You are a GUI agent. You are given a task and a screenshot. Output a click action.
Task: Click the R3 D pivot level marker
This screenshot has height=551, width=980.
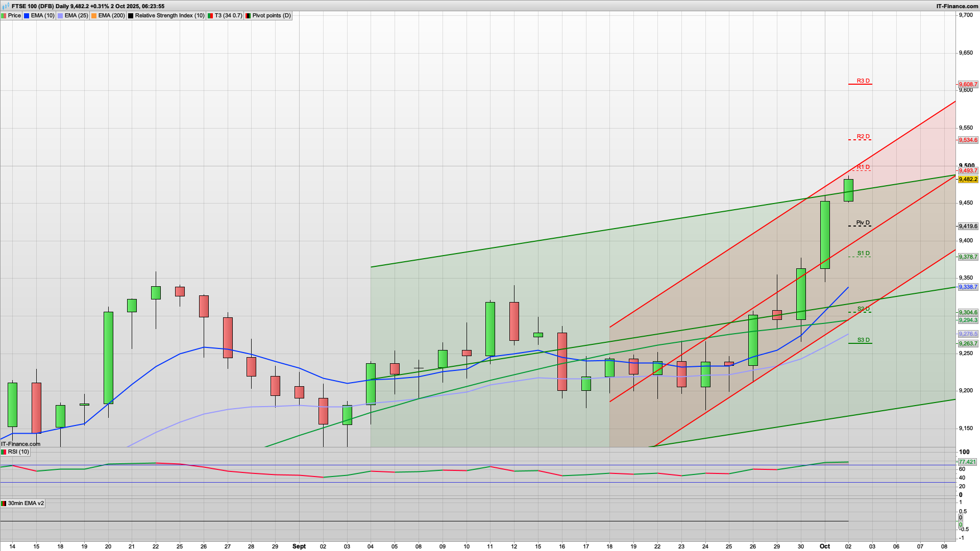pyautogui.click(x=863, y=81)
